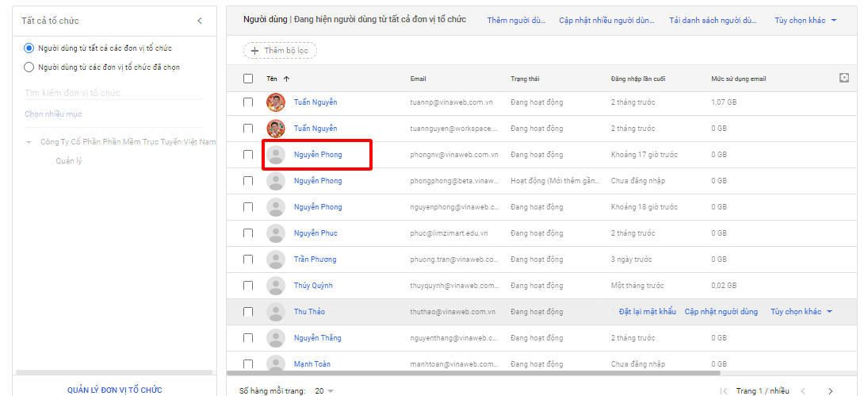Click avatar photo of Tuấn Nguyễn tuannp
This screenshot has width=868, height=396.
click(276, 102)
